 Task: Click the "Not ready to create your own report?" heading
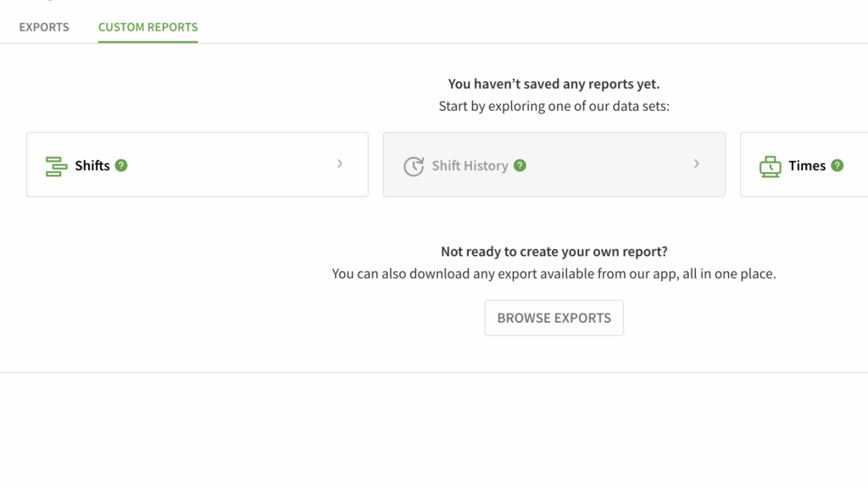tap(554, 252)
